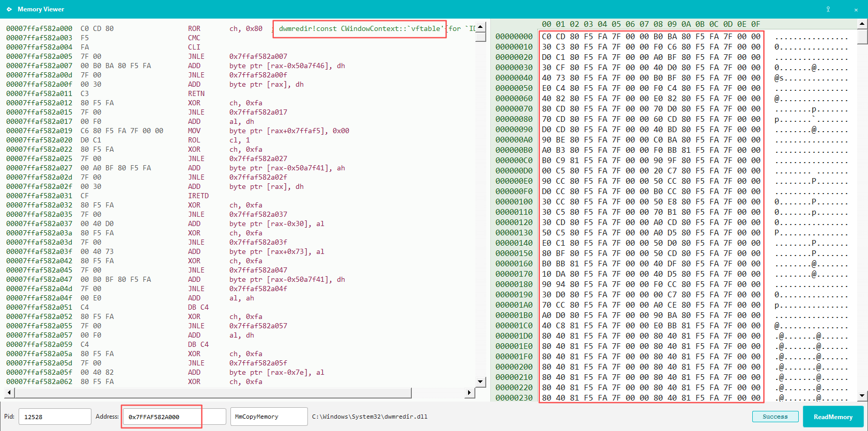Click hex offset 000000C0
The image size is (868, 431).
514,161
